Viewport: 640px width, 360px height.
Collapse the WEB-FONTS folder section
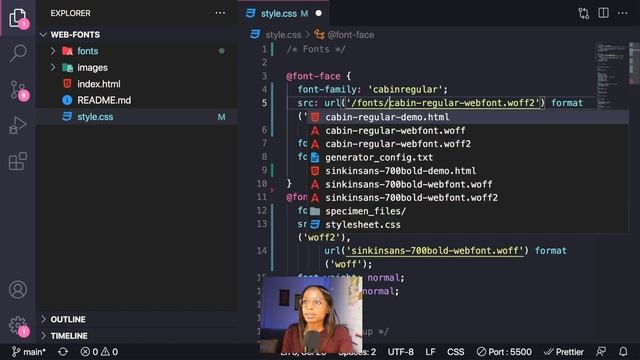tap(138, 35)
